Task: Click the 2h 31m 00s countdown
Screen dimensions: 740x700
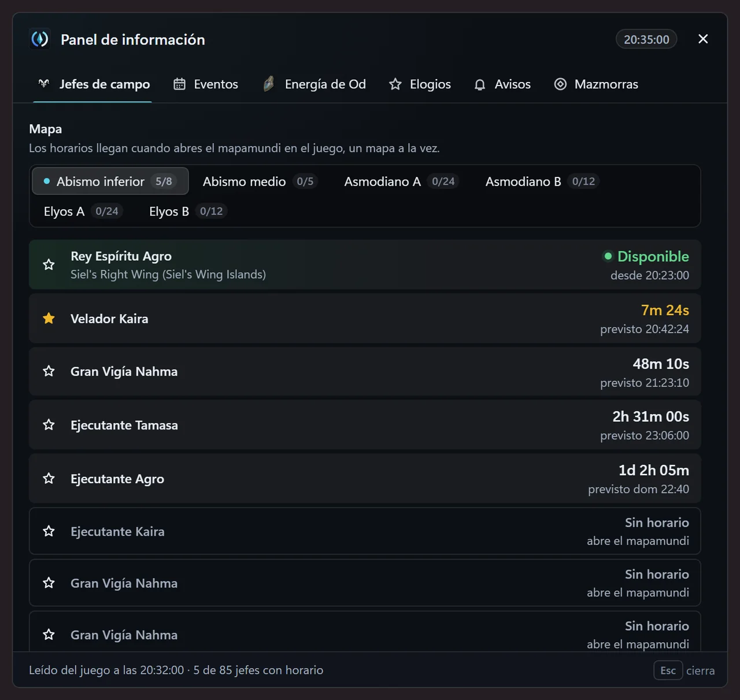Action: coord(650,417)
